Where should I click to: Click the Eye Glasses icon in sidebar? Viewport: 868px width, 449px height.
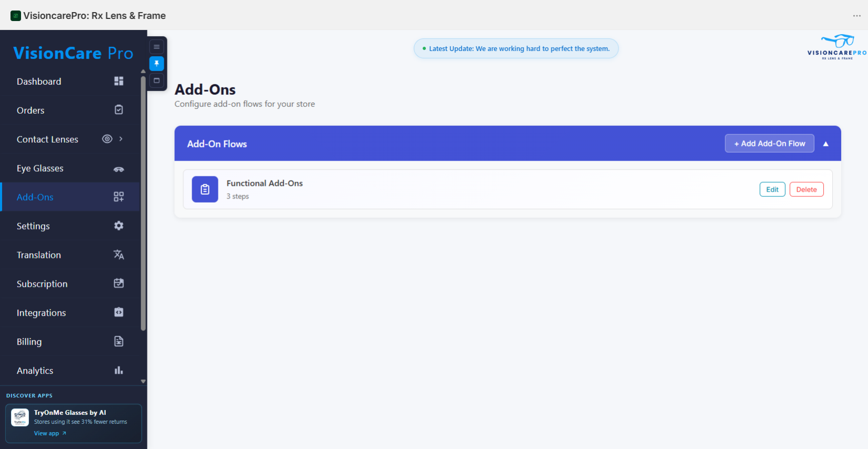pos(119,169)
